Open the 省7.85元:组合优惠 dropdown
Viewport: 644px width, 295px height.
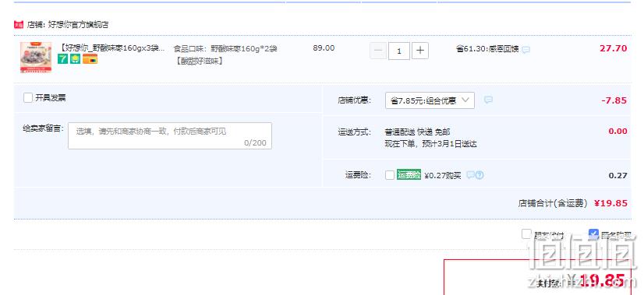(430, 100)
